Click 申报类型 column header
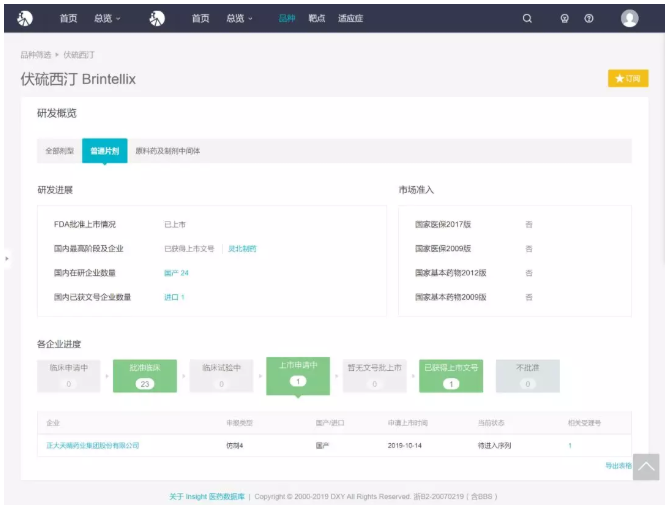 click(239, 423)
